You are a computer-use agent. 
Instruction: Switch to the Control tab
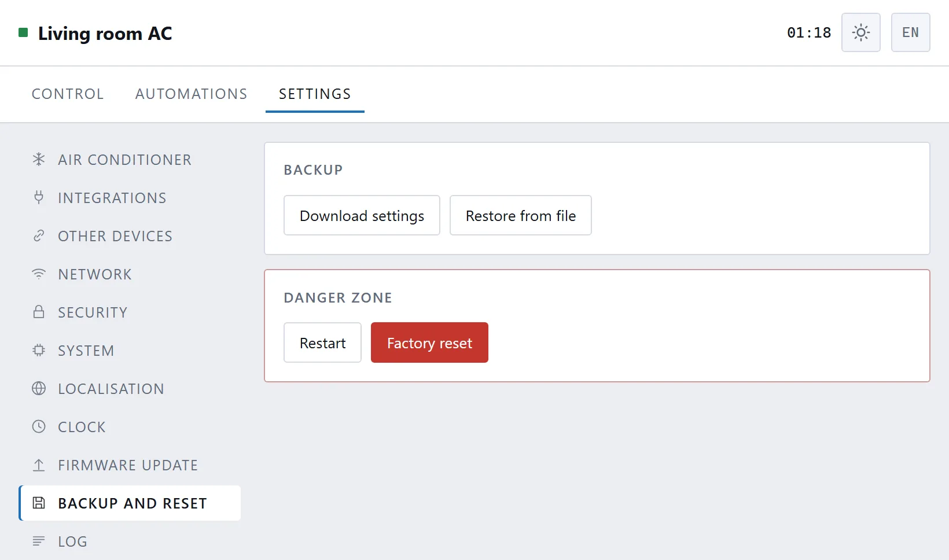point(68,94)
